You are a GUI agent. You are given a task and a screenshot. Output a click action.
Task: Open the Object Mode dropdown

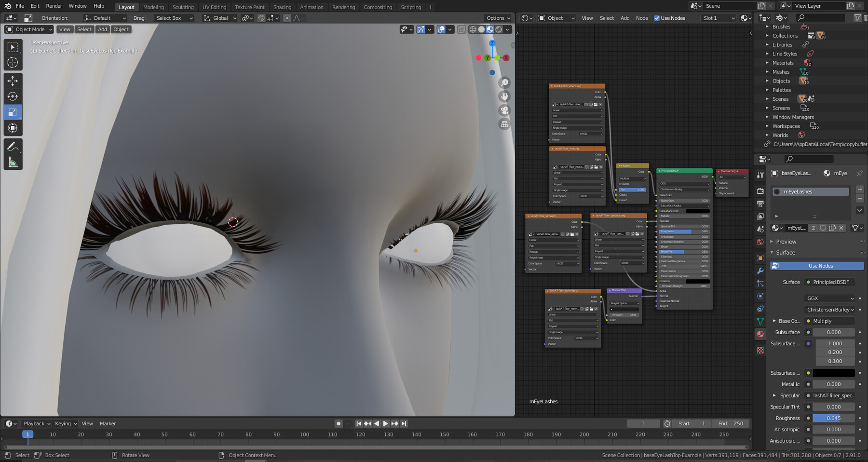click(29, 29)
